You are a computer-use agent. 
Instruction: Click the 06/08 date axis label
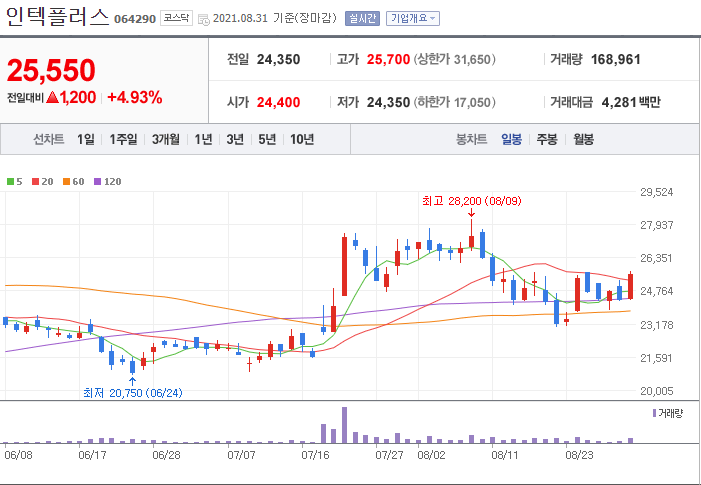click(x=18, y=455)
